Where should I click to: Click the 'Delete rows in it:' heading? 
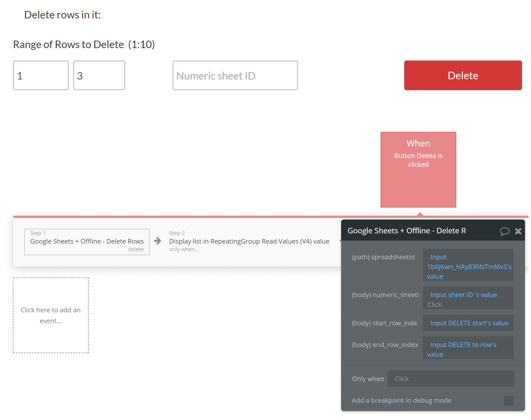point(63,15)
